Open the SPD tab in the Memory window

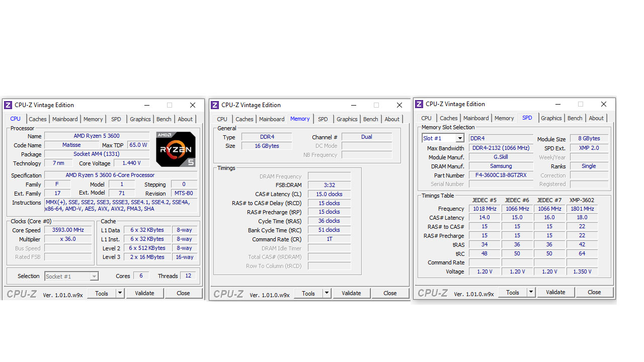pyautogui.click(x=323, y=119)
